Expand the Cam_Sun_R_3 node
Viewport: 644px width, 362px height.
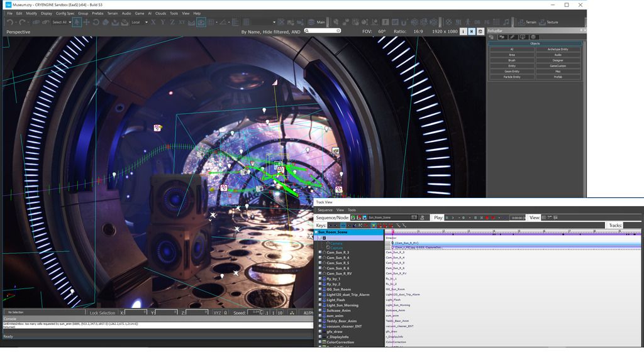[320, 253]
